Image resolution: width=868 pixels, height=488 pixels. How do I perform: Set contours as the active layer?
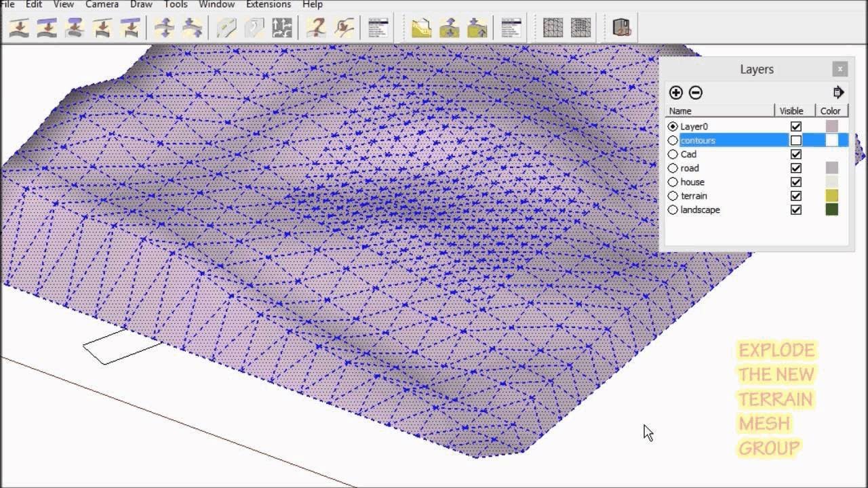(x=673, y=140)
